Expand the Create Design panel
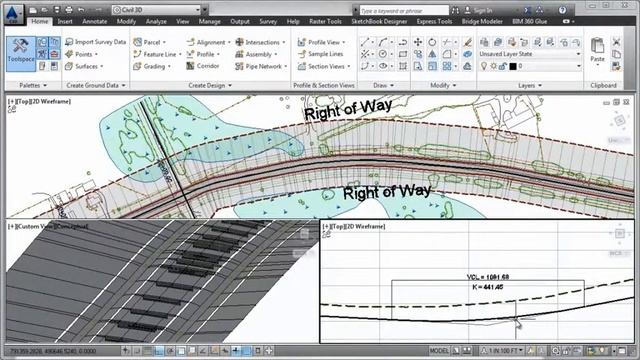The width and height of the screenshot is (640, 360). pyautogui.click(x=210, y=85)
